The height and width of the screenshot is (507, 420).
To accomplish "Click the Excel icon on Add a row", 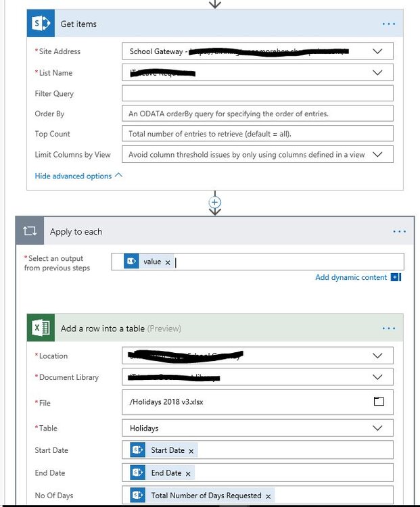I will tap(41, 328).
